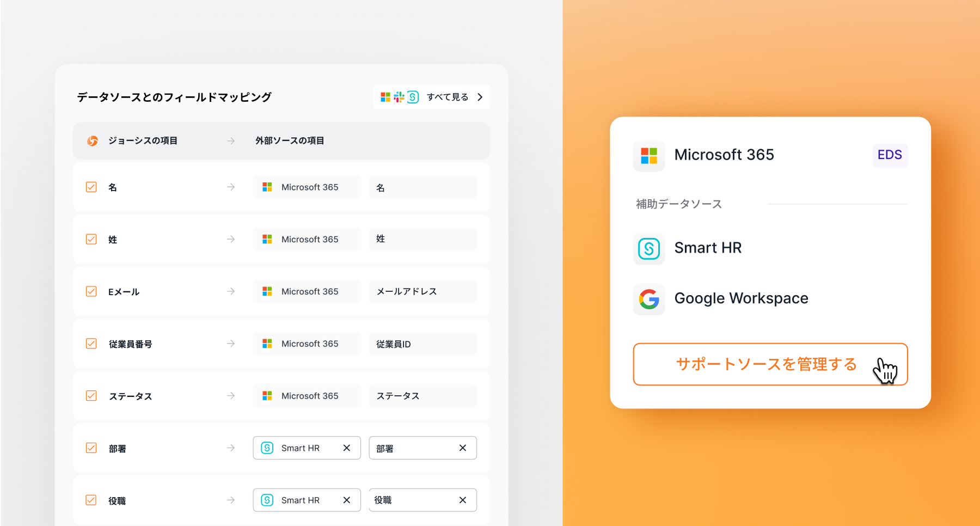Image resolution: width=980 pixels, height=526 pixels.
Task: Click arrow icon in the 名 row
Action: [x=231, y=187]
